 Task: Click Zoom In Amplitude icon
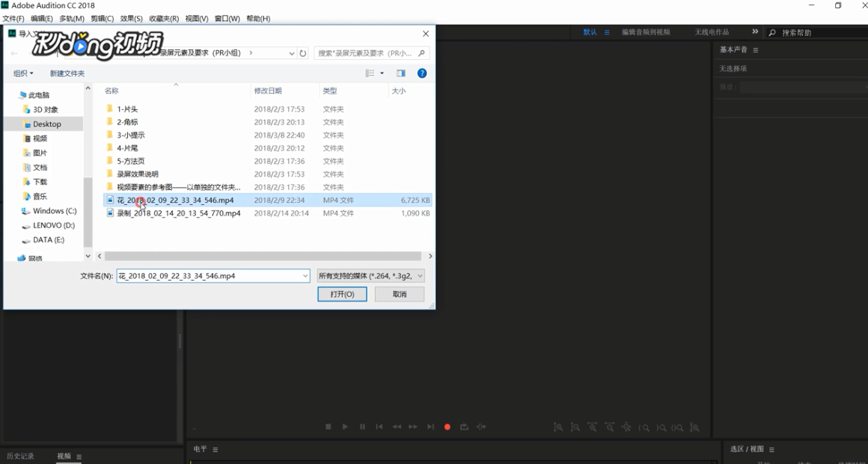(558, 427)
